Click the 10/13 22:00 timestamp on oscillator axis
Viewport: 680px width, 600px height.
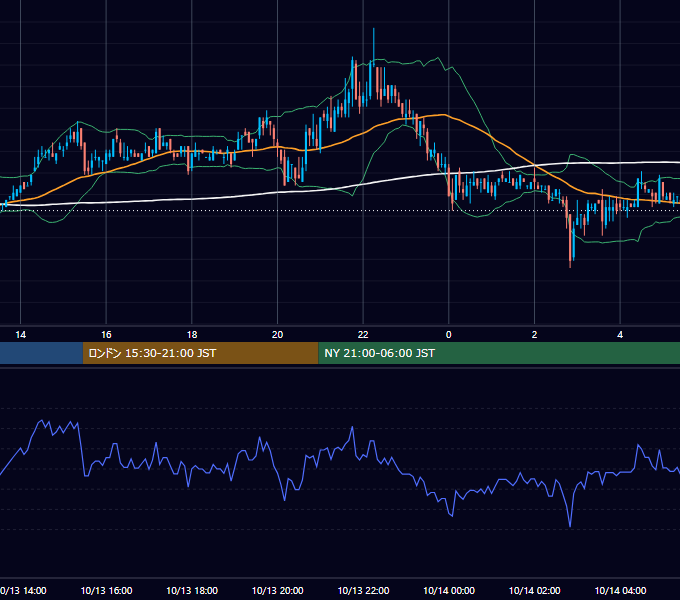click(363, 590)
